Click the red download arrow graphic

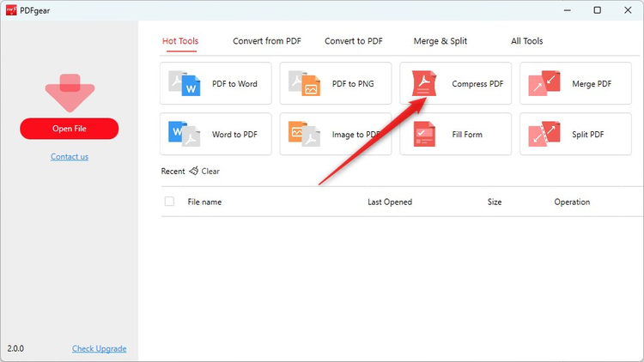pos(70,93)
